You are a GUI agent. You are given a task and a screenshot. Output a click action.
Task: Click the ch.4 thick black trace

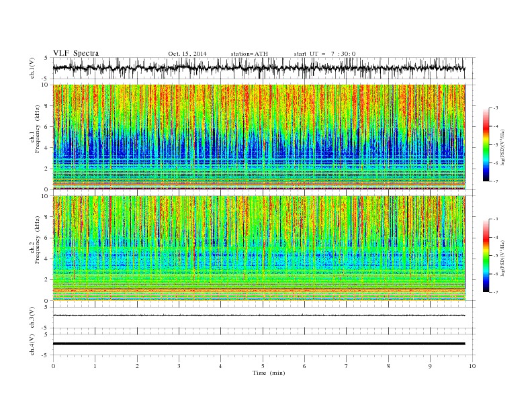(x=259, y=344)
